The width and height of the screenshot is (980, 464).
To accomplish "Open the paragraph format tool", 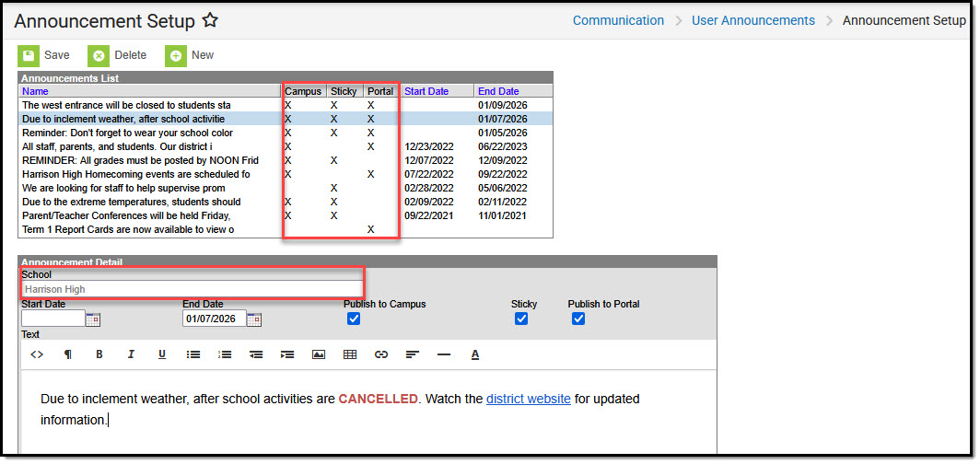I will tap(68, 354).
